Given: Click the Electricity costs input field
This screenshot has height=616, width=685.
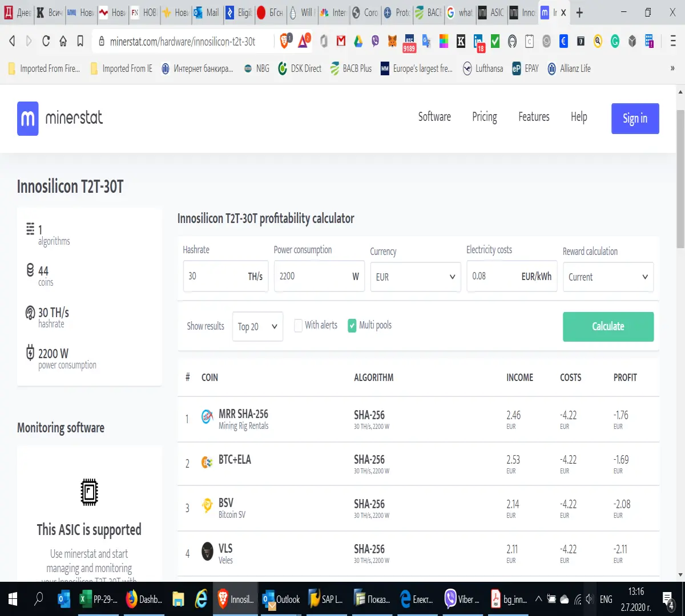Looking at the screenshot, I should point(512,276).
